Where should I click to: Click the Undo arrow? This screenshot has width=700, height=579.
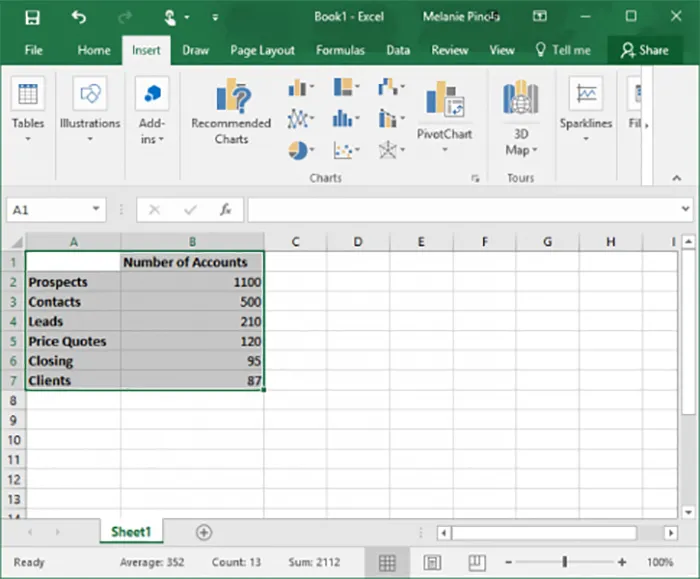click(x=79, y=17)
